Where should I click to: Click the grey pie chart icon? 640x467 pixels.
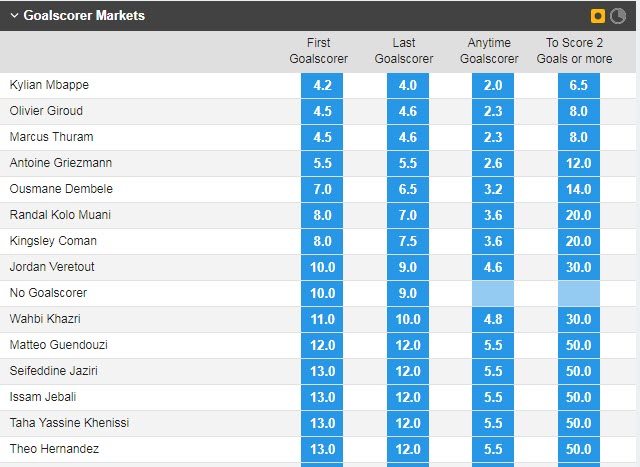click(618, 16)
